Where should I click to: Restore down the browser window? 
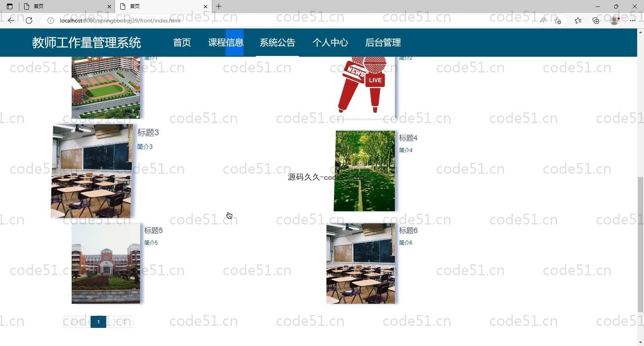pyautogui.click(x=616, y=6)
